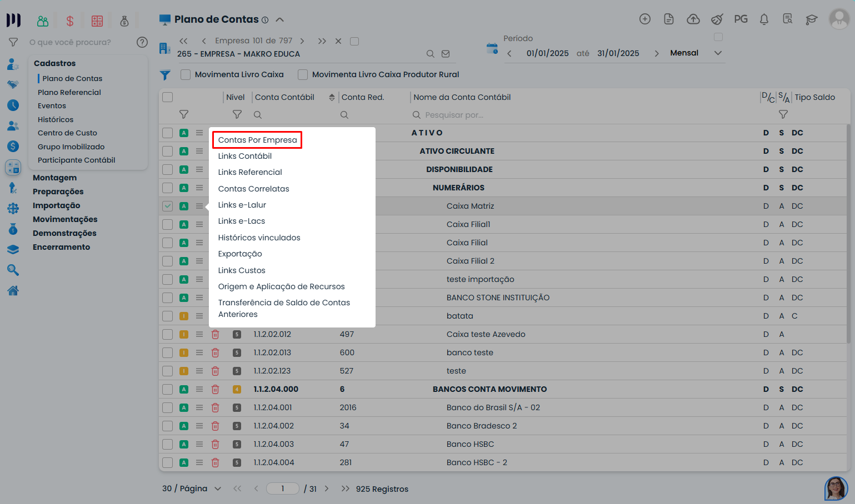Collapse the Plano de Contas title chevron

(280, 19)
